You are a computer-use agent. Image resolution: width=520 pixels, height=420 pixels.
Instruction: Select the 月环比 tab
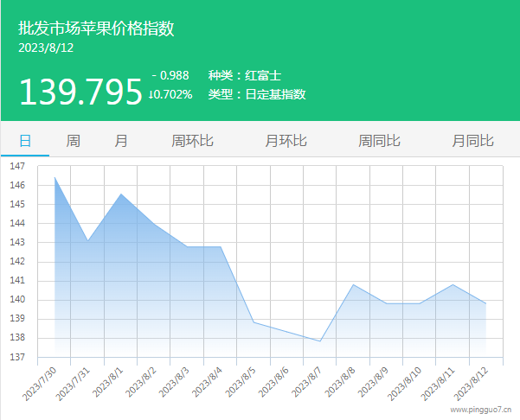286,141
